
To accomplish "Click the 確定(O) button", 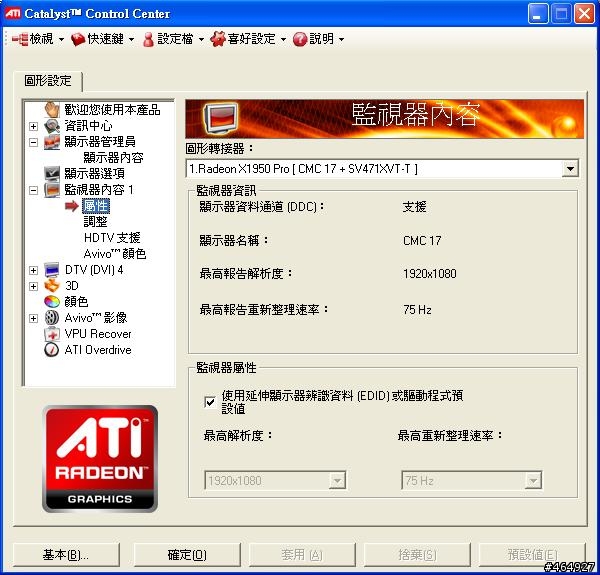I will click(187, 555).
